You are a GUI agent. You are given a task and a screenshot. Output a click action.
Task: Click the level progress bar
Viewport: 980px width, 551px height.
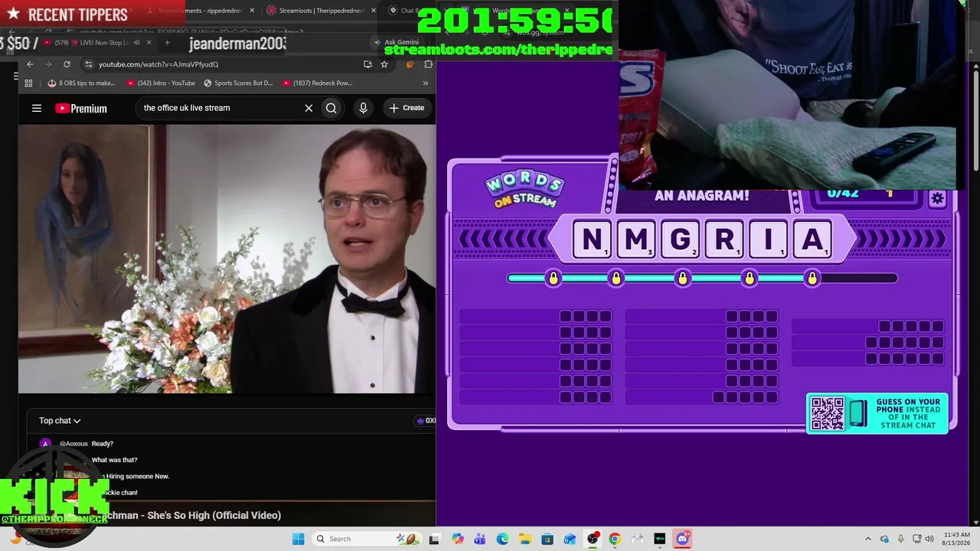click(702, 278)
